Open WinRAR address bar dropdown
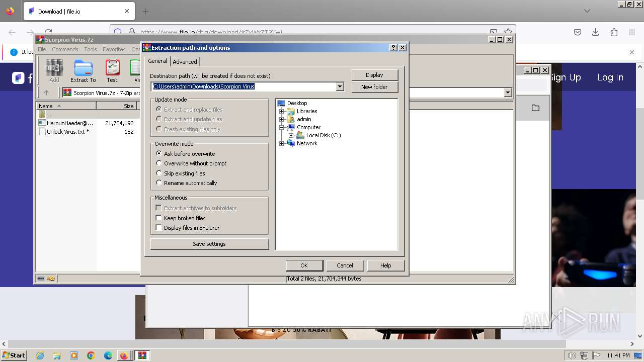Viewport: 644px width, 362px height. (508, 93)
